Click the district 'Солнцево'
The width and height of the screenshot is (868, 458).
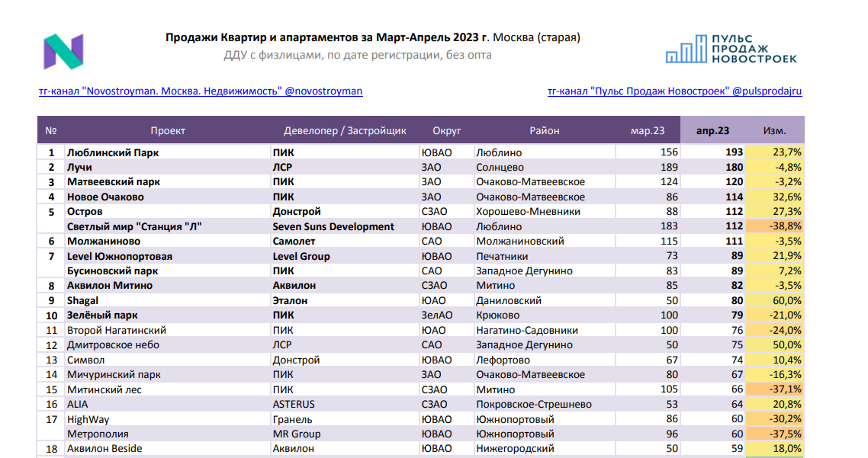coord(500,167)
